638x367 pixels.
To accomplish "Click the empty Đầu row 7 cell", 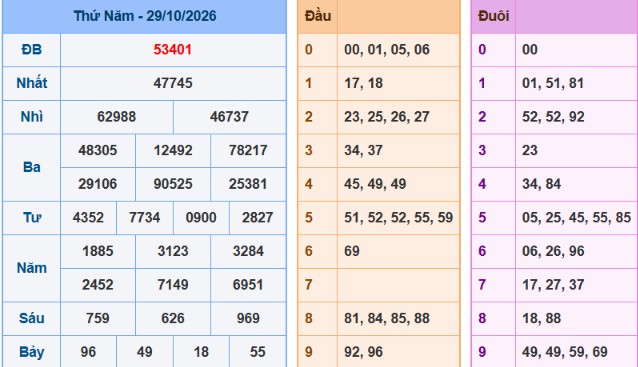I will coord(398,284).
